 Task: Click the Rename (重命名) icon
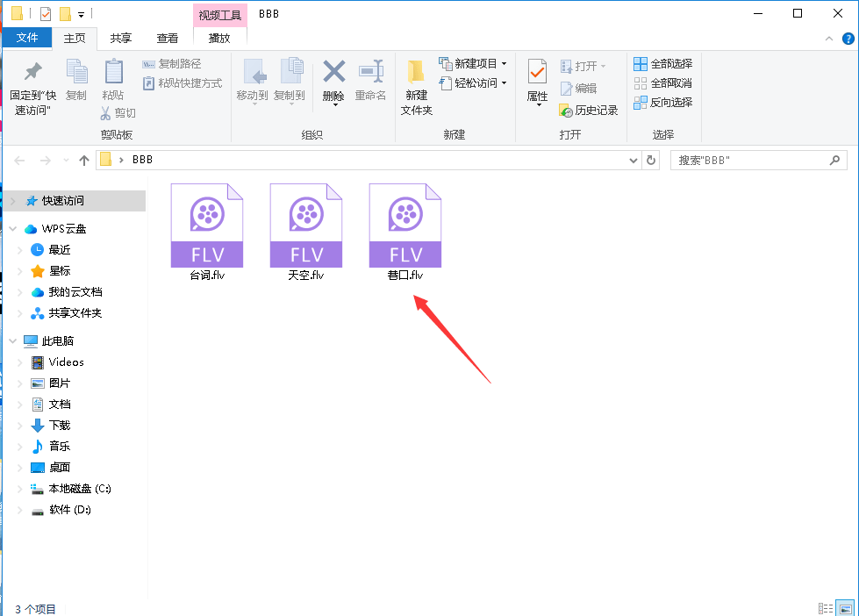[x=371, y=71]
